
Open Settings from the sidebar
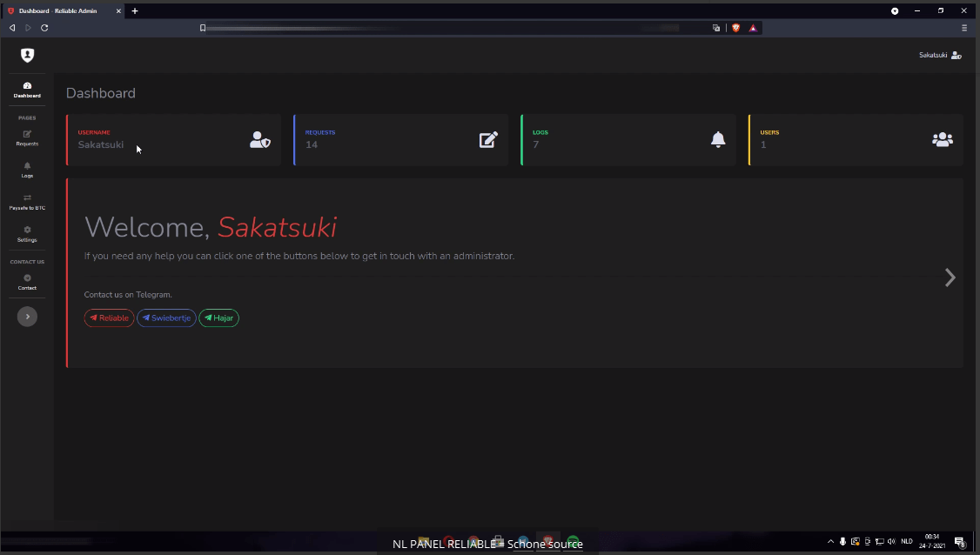(27, 234)
